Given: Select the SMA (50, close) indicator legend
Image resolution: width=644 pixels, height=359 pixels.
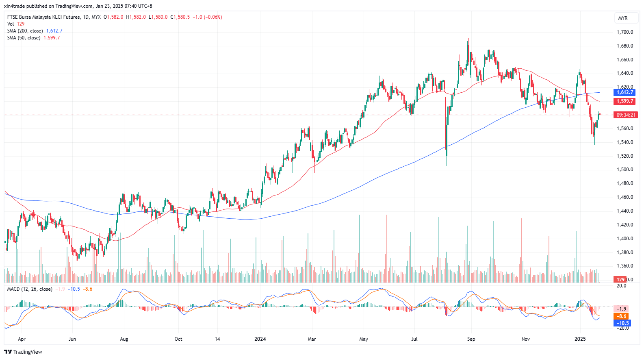Looking at the screenshot, I should 24,38.
